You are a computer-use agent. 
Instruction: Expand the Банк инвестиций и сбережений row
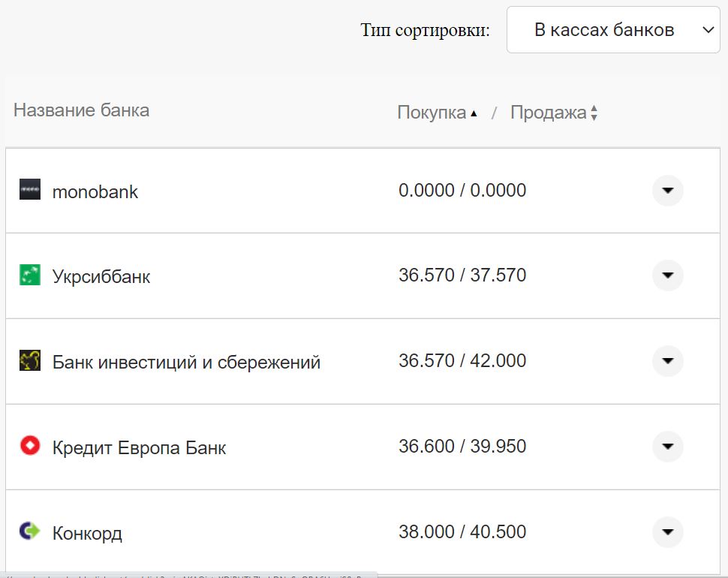tap(667, 361)
